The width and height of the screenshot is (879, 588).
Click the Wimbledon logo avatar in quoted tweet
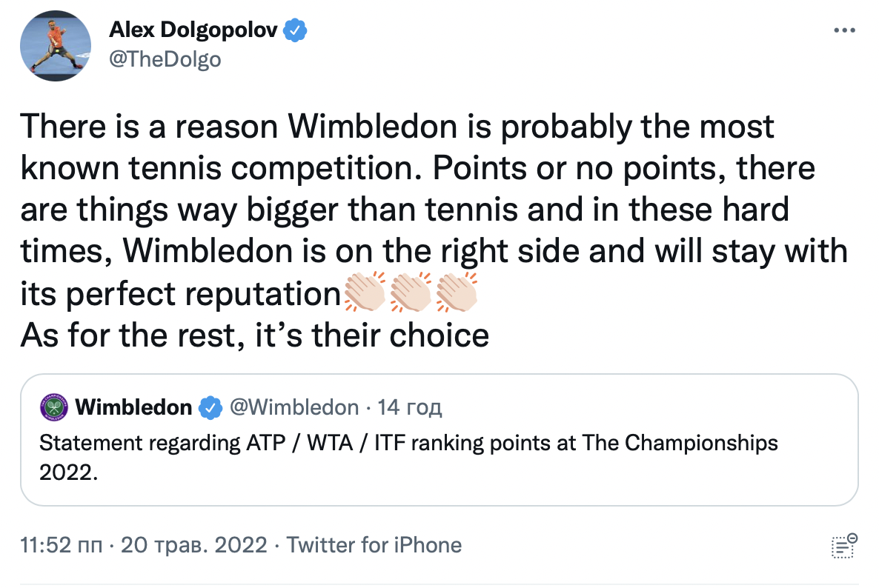(x=54, y=407)
